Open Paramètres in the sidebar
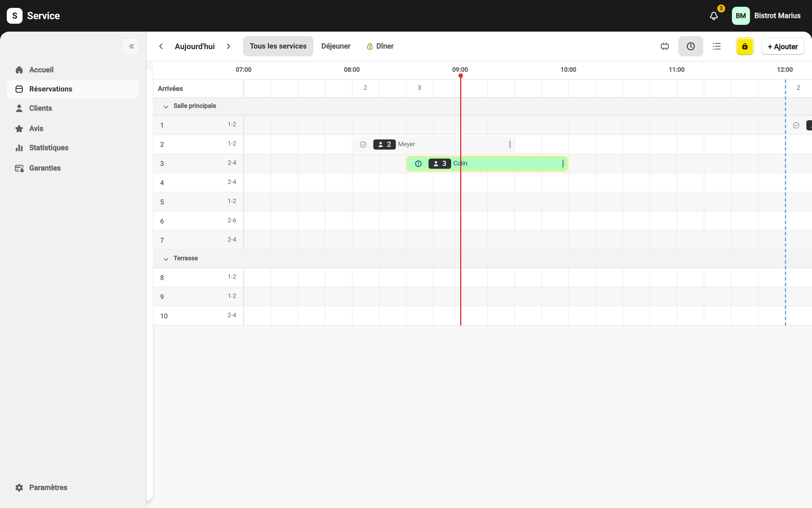Viewport: 812px width, 508px height. 73,487
